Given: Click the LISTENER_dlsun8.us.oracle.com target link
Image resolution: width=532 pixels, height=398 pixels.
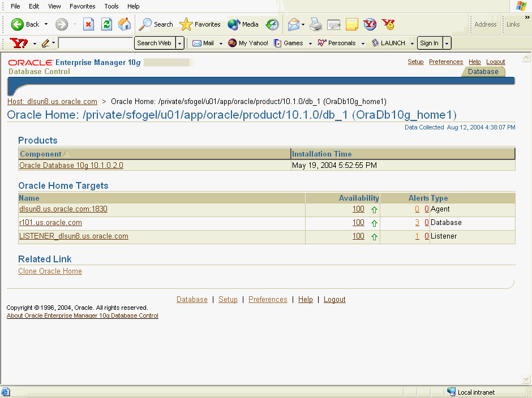Looking at the screenshot, I should pos(74,236).
